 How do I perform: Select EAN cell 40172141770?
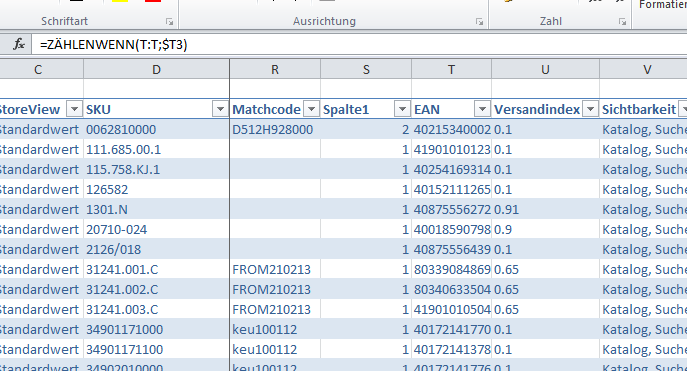point(451,329)
